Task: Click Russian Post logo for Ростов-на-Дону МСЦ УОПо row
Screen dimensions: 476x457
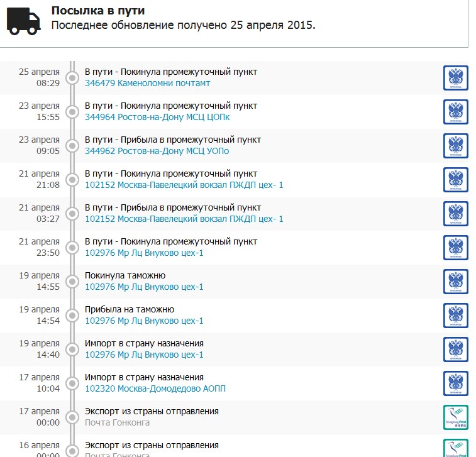Action: coord(455,146)
